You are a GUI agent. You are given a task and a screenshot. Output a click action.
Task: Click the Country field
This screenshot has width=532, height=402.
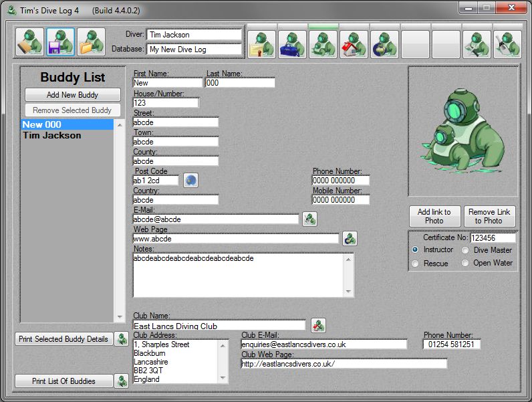(176, 199)
